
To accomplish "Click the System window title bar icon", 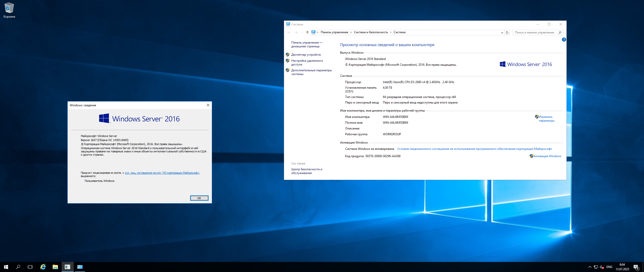I will tap(288, 24).
